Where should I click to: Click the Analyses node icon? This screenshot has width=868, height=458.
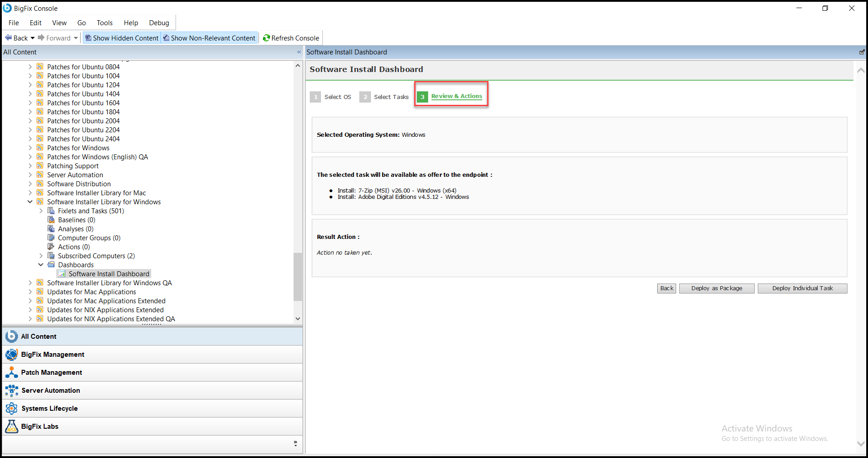point(51,229)
